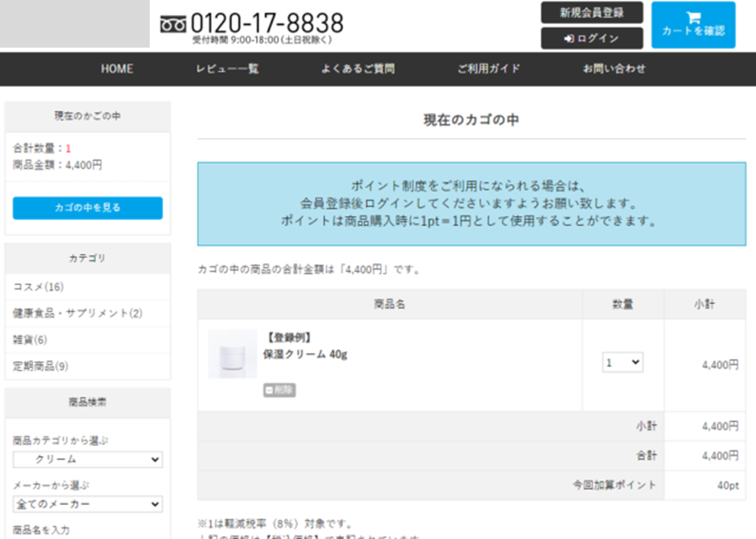Image resolution: width=756 pixels, height=539 pixels.
Task: Open the コスメ(16) category
Action: [39, 287]
